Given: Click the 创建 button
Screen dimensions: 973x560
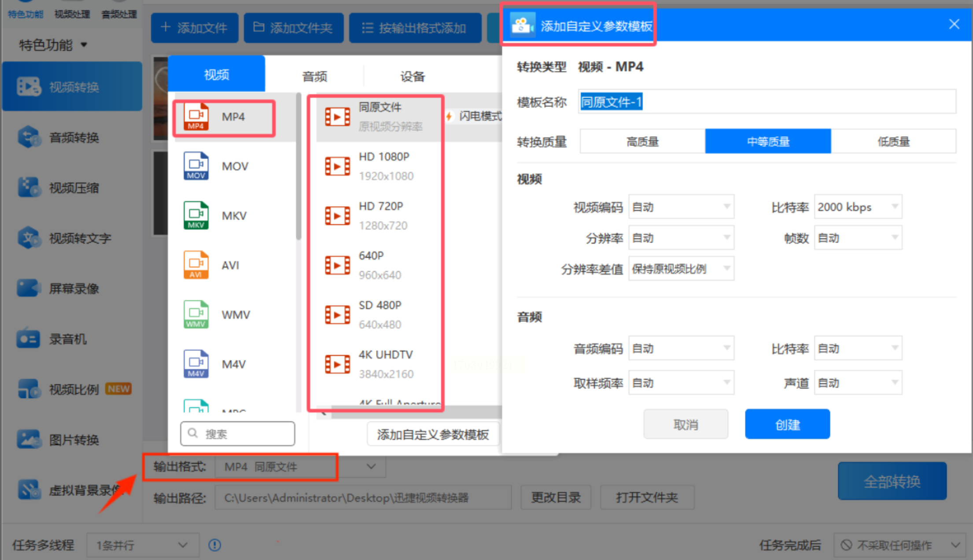Looking at the screenshot, I should pos(787,424).
